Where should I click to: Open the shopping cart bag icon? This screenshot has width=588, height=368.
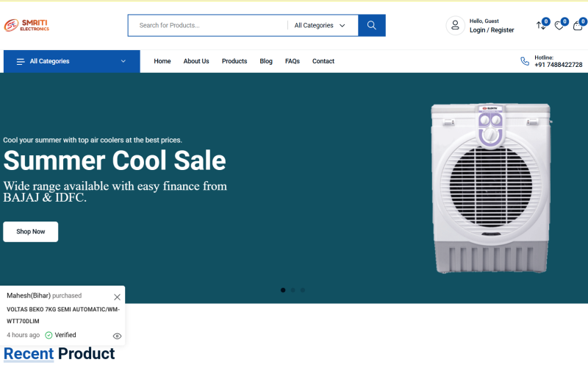[578, 26]
